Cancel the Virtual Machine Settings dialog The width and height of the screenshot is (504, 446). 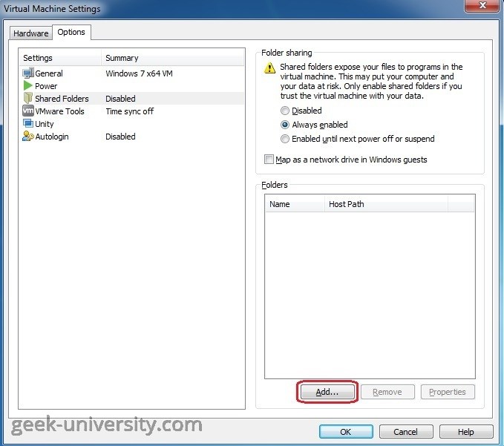(x=406, y=432)
